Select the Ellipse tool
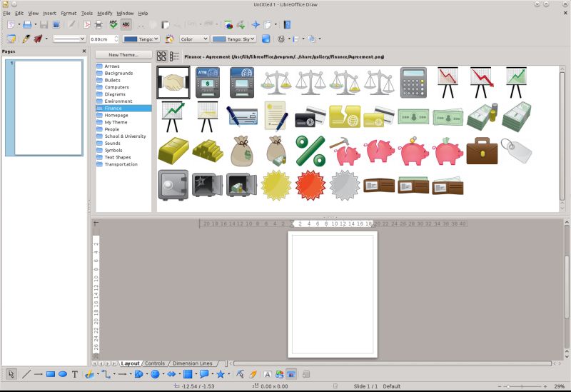The height and width of the screenshot is (392, 571). (63, 374)
